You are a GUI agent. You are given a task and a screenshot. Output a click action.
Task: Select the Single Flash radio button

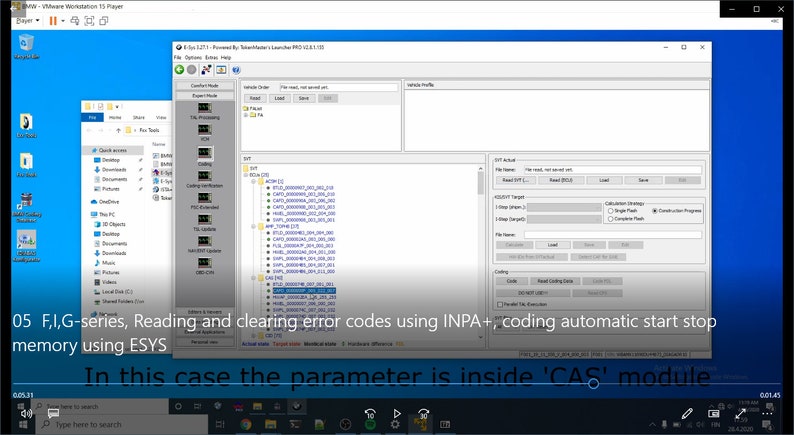click(x=610, y=211)
